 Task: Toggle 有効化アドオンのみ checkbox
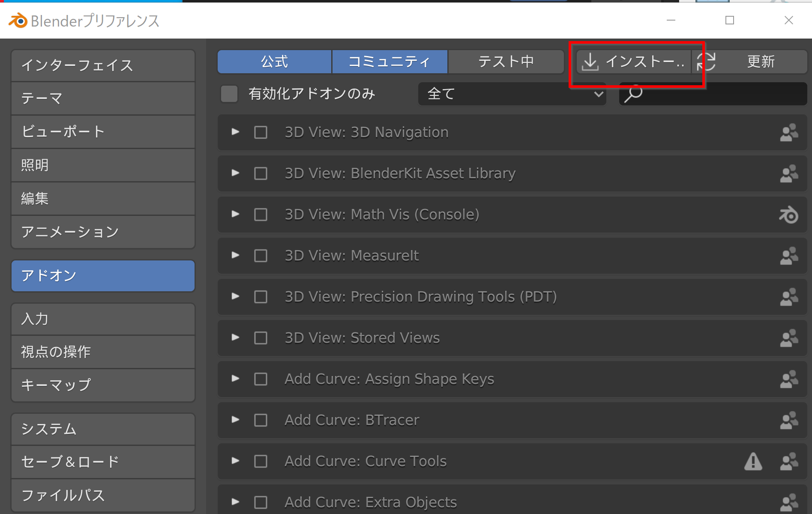[x=229, y=94]
